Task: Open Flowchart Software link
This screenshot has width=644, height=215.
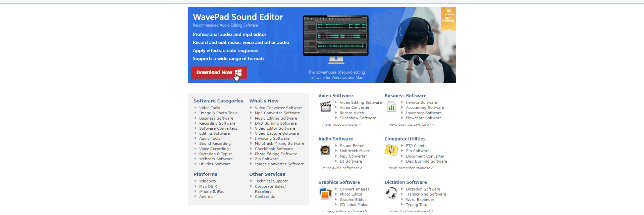Action: coord(424,118)
